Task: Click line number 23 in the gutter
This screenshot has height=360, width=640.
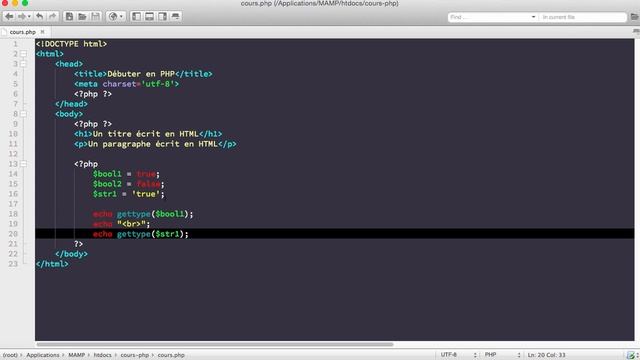Action: [x=13, y=264]
